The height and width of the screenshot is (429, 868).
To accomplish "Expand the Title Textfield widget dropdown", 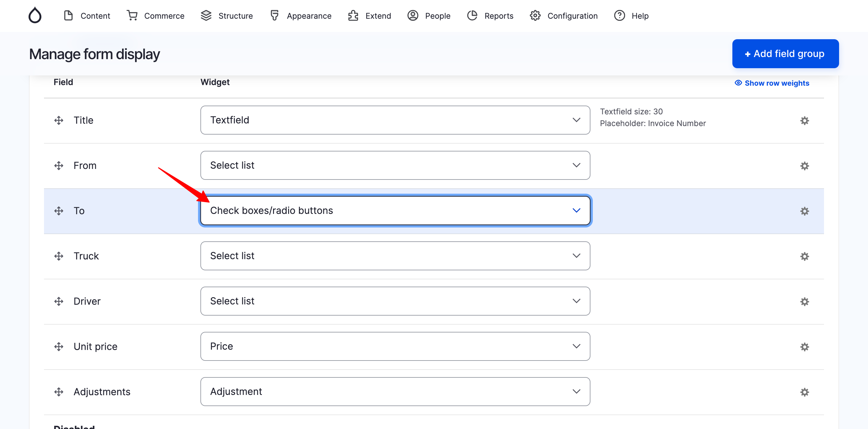I will pyautogui.click(x=395, y=120).
